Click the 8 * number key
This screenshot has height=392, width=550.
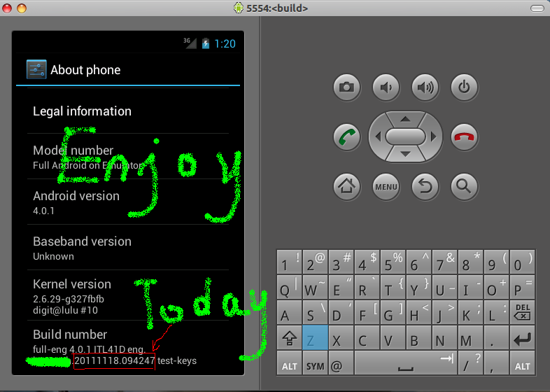(470, 262)
